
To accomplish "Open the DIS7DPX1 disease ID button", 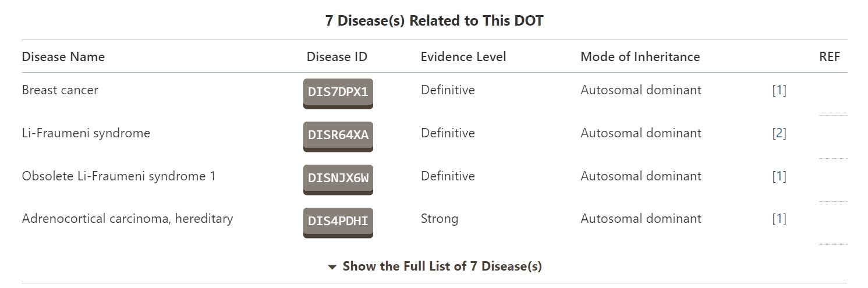I will [x=338, y=93].
